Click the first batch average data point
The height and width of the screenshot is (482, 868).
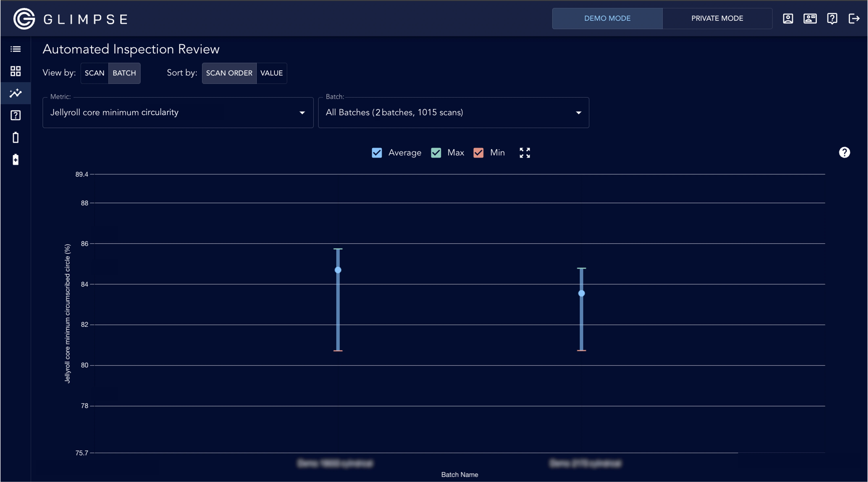pyautogui.click(x=338, y=270)
